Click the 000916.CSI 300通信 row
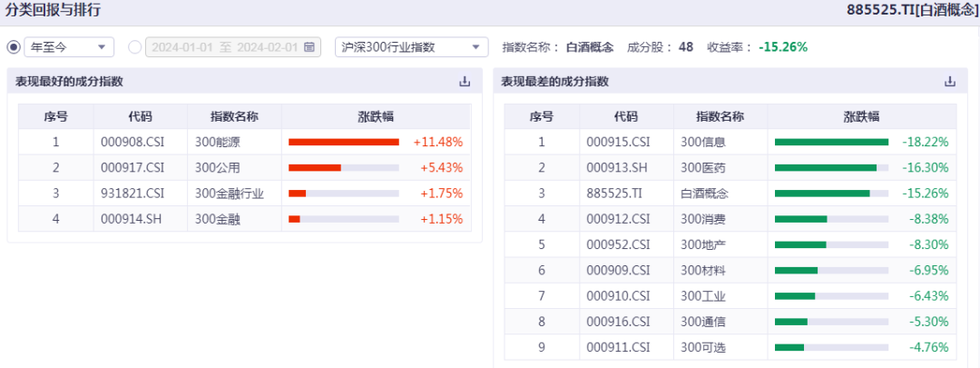The image size is (980, 368). click(x=730, y=322)
